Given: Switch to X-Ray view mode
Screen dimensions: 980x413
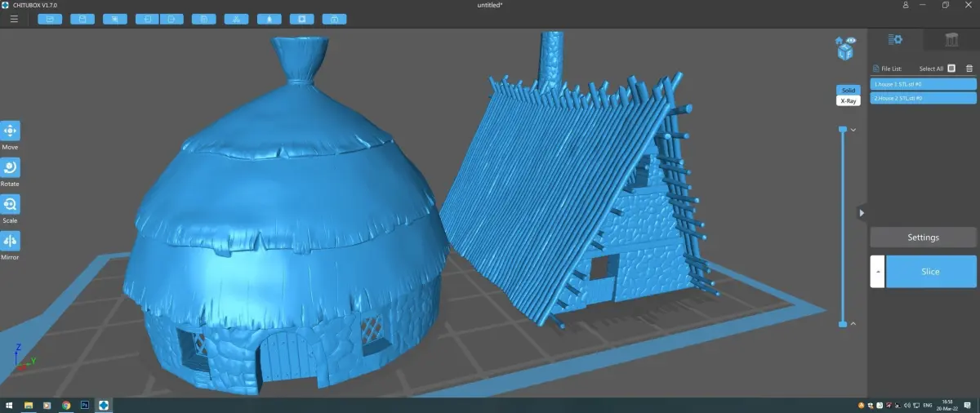Looking at the screenshot, I should [849, 100].
